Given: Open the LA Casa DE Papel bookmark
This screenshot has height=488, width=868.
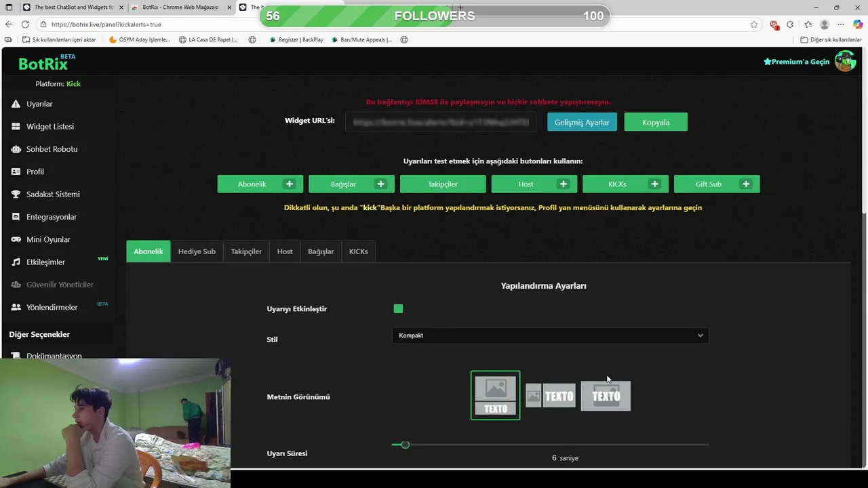Looking at the screenshot, I should (x=208, y=40).
